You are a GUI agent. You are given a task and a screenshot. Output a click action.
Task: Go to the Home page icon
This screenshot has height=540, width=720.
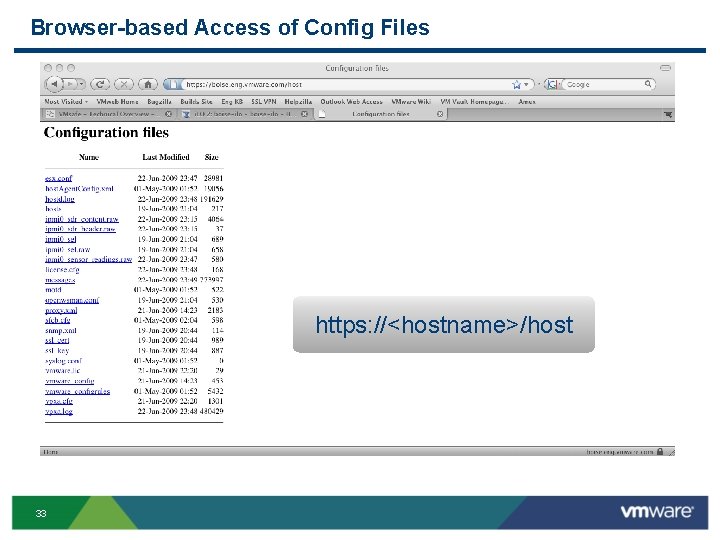[x=148, y=84]
